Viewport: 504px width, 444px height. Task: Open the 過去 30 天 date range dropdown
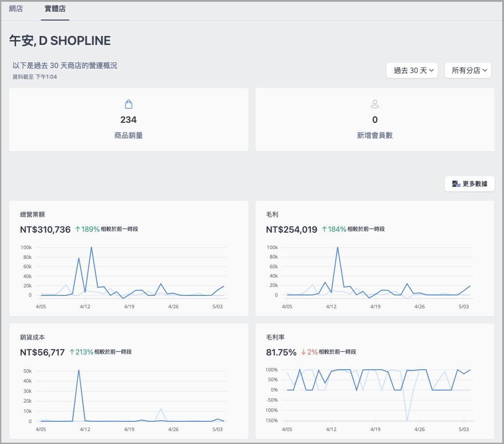(x=412, y=70)
